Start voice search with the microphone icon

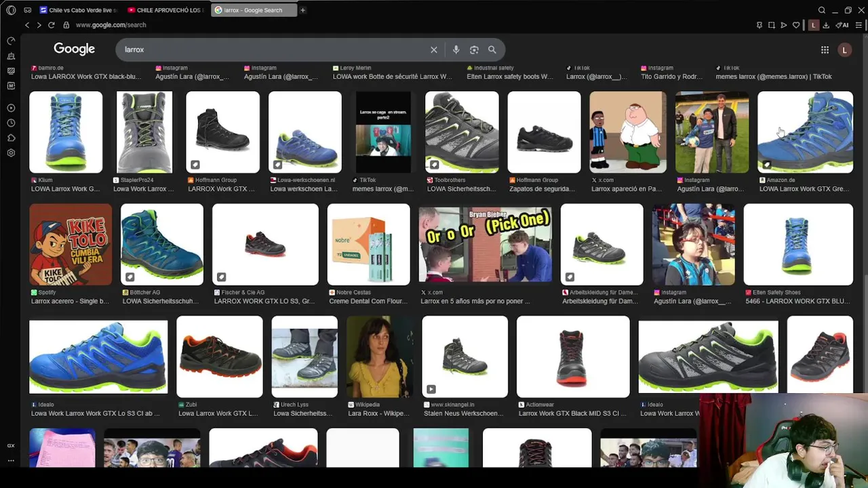(x=456, y=49)
